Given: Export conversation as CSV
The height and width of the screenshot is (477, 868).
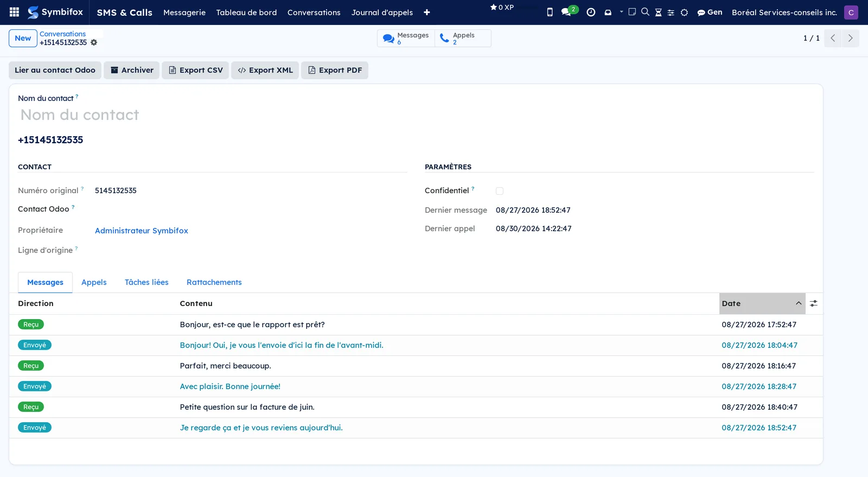Looking at the screenshot, I should (x=195, y=70).
